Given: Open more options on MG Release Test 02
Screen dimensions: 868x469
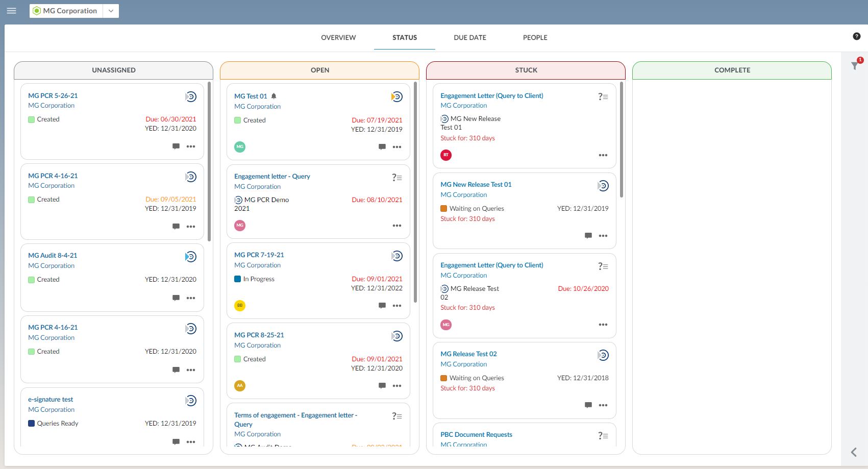Looking at the screenshot, I should [x=603, y=405].
